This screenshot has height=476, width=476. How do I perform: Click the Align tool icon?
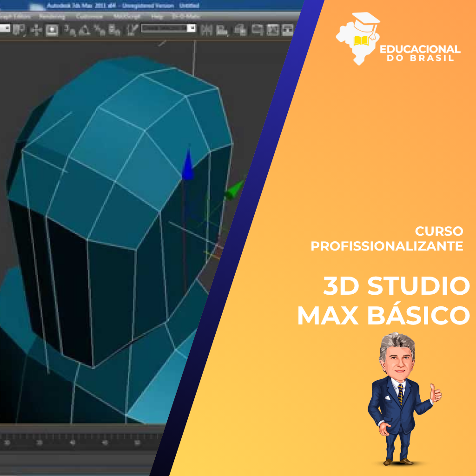[222, 29]
